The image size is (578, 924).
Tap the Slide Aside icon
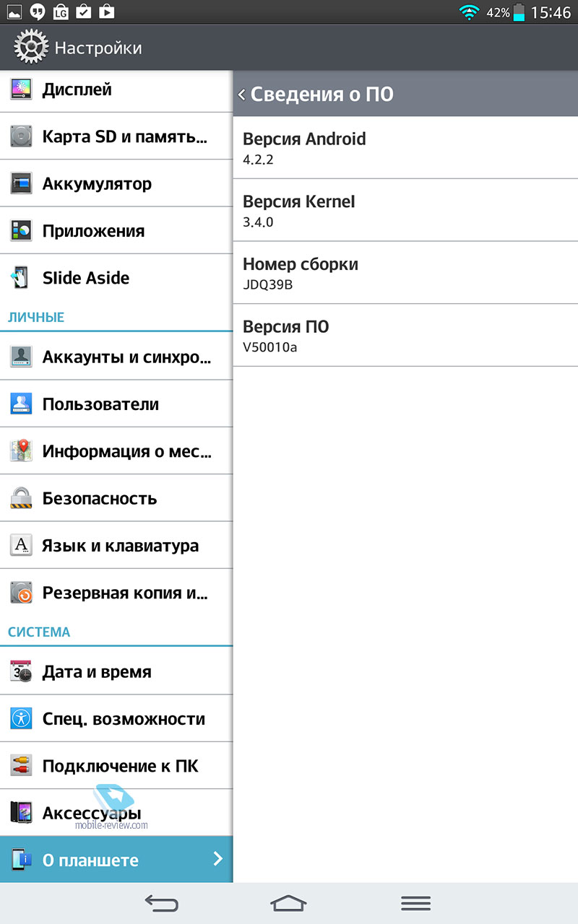21,278
